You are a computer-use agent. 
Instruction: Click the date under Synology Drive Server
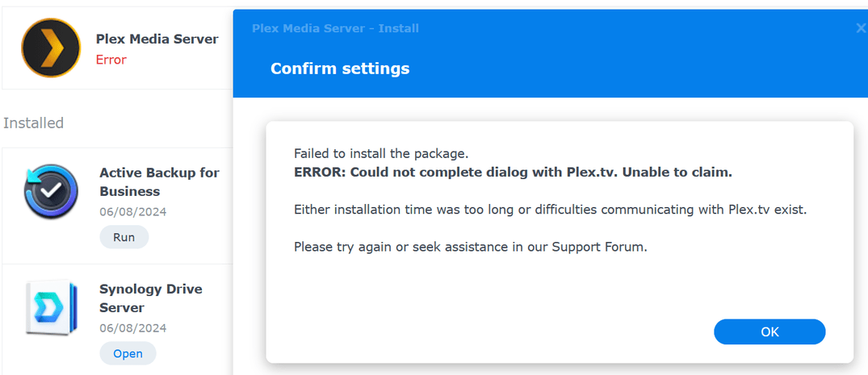(x=133, y=327)
